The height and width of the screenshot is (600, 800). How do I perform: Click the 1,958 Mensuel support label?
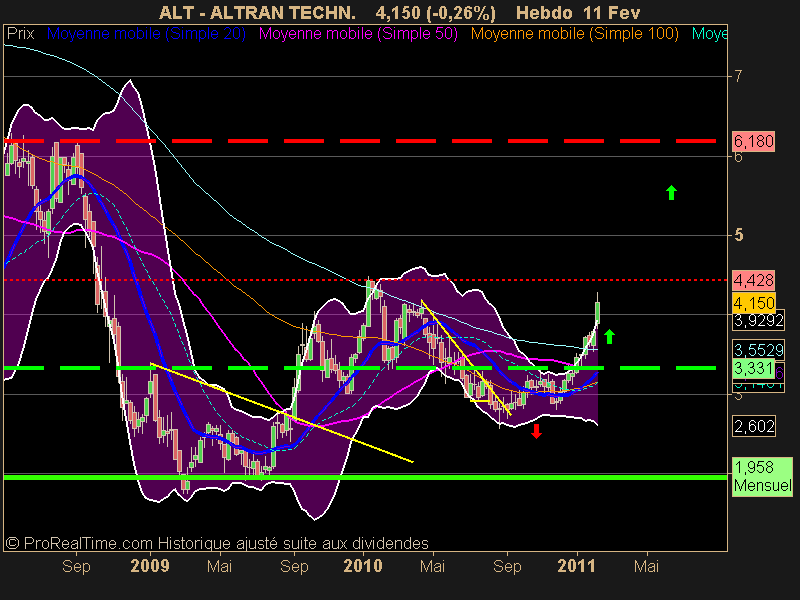point(762,476)
